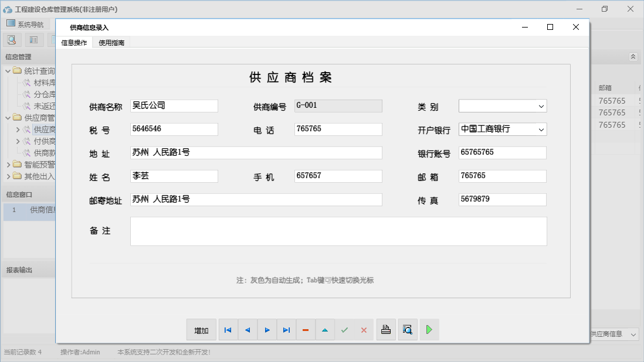644x362 pixels.
Task: Click the 增加 button
Action: [x=201, y=330]
